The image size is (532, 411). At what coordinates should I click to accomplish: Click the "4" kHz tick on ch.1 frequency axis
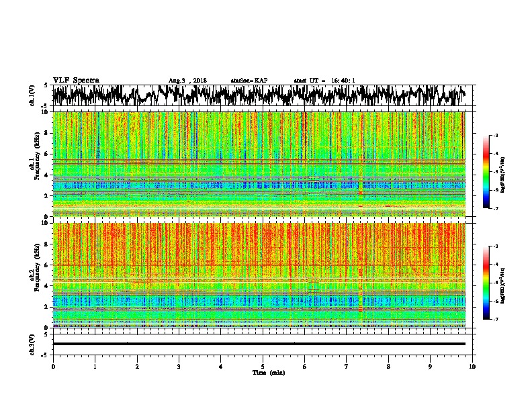click(47, 175)
